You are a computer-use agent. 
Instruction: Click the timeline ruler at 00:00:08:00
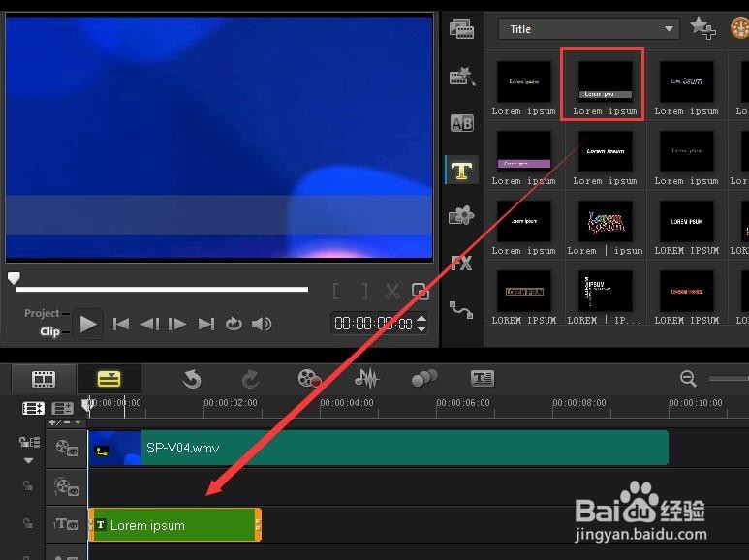pos(579,403)
